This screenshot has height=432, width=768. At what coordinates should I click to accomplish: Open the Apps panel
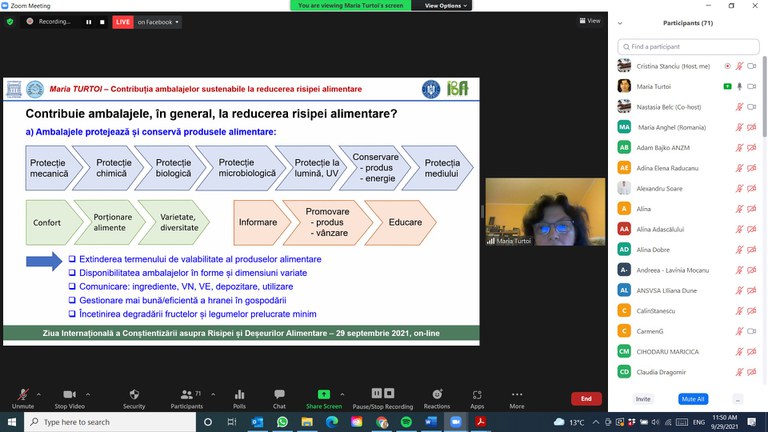pyautogui.click(x=477, y=394)
